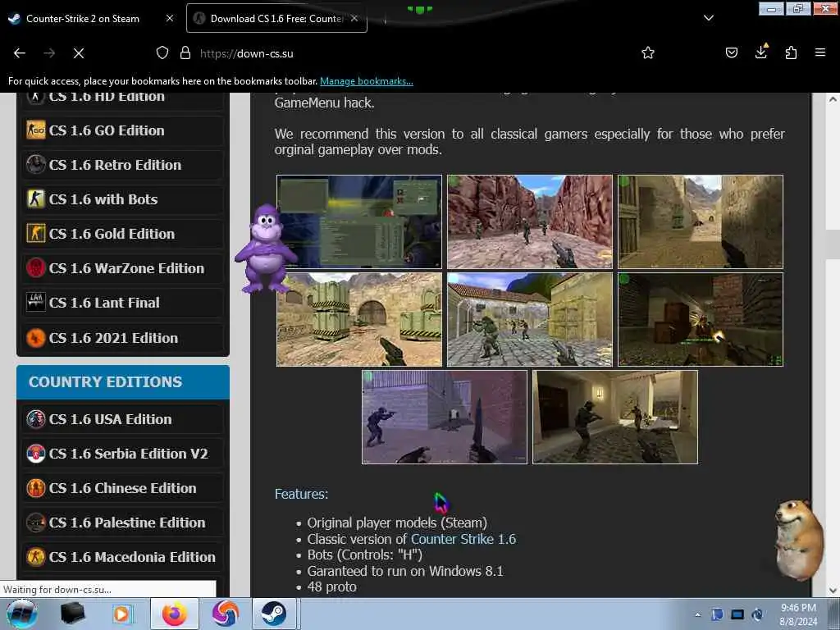840x630 pixels.
Task: Open the media player taskbar icon
Action: tap(121, 614)
